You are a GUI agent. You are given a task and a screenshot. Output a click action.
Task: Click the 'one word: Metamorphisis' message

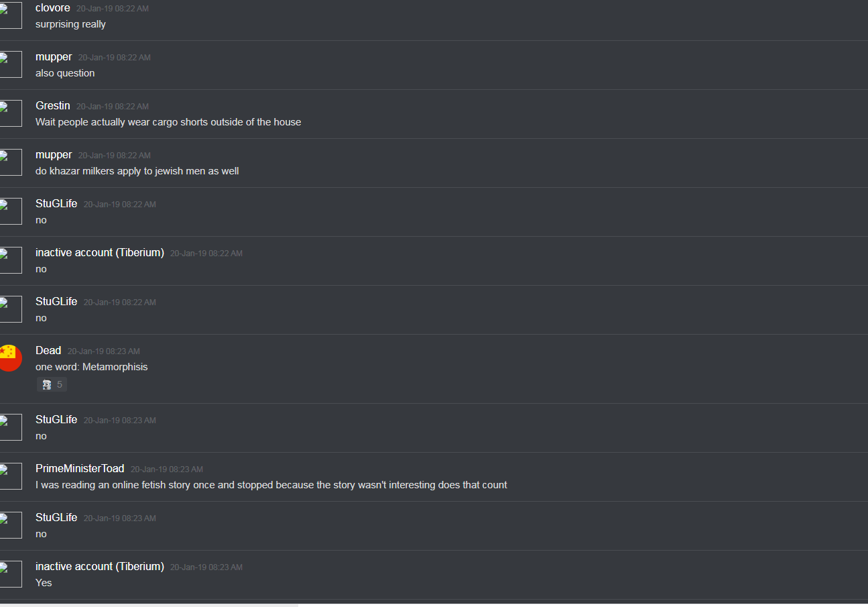tap(92, 367)
